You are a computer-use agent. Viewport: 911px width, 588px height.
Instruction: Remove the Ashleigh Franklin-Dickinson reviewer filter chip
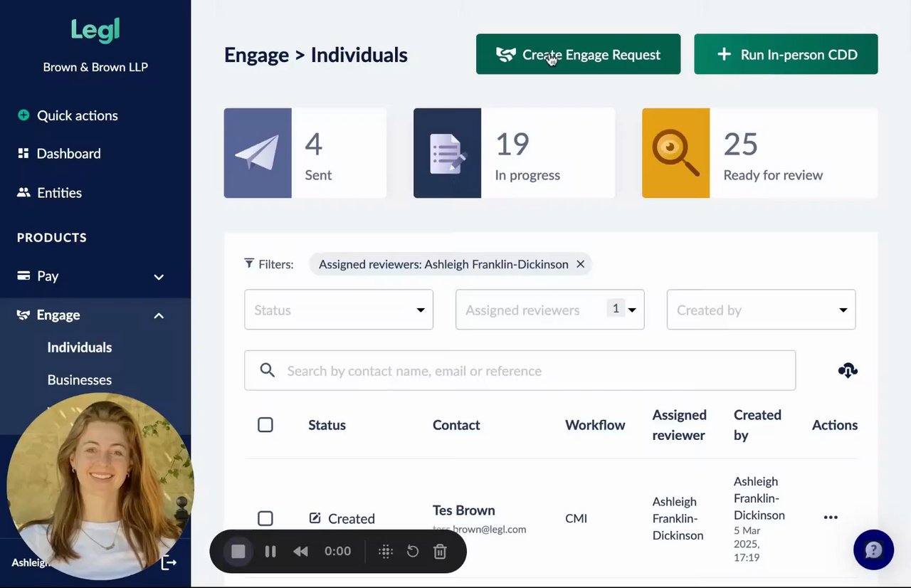click(x=580, y=264)
